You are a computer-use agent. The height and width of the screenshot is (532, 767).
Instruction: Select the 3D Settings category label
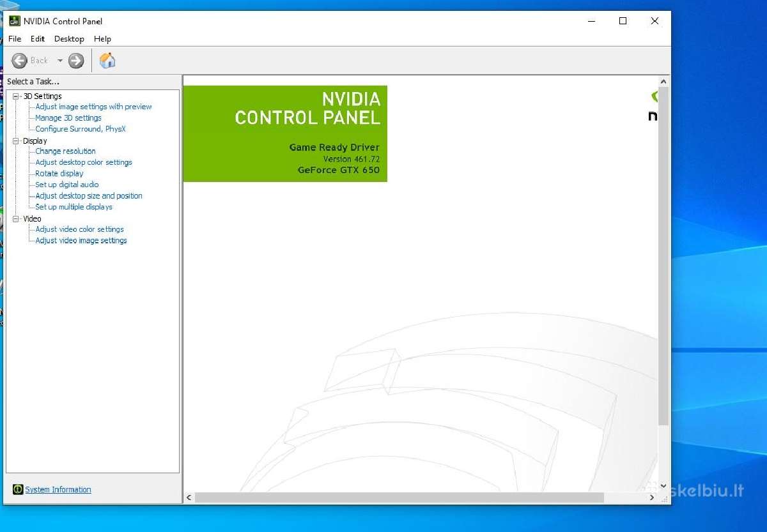(x=43, y=96)
